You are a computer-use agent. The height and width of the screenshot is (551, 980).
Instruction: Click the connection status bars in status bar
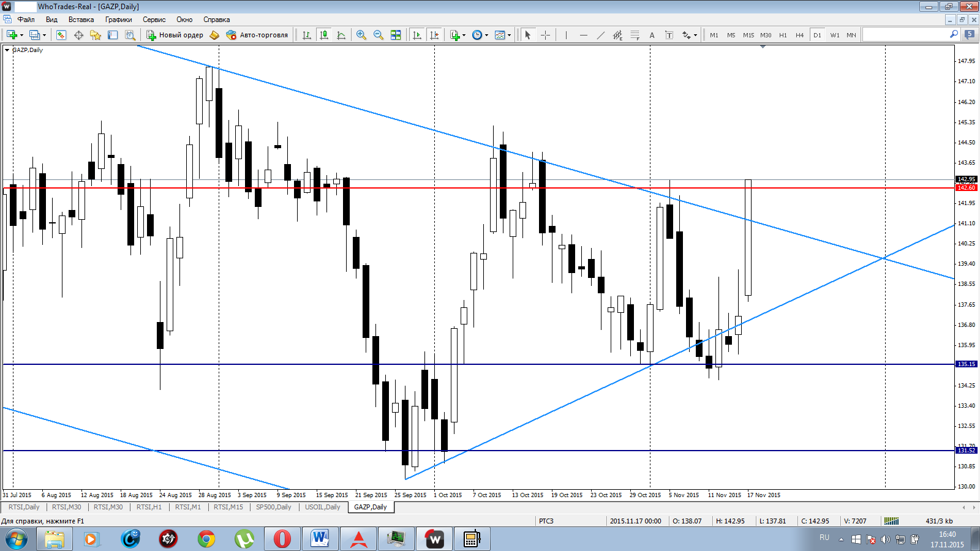pyautogui.click(x=892, y=521)
